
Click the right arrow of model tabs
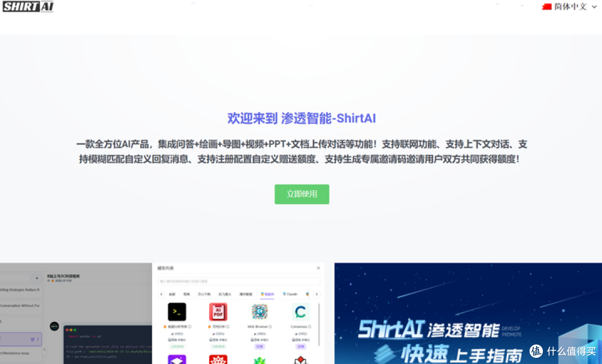coord(317,294)
